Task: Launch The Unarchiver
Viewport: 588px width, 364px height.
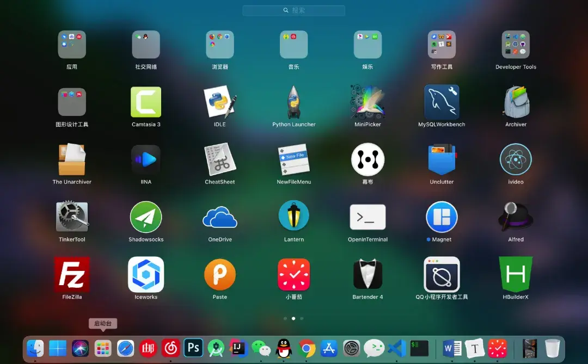Action: coord(72,159)
